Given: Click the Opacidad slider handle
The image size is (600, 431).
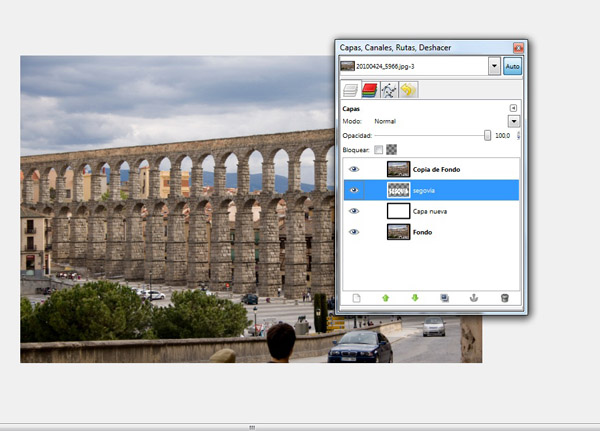Looking at the screenshot, I should coord(487,135).
